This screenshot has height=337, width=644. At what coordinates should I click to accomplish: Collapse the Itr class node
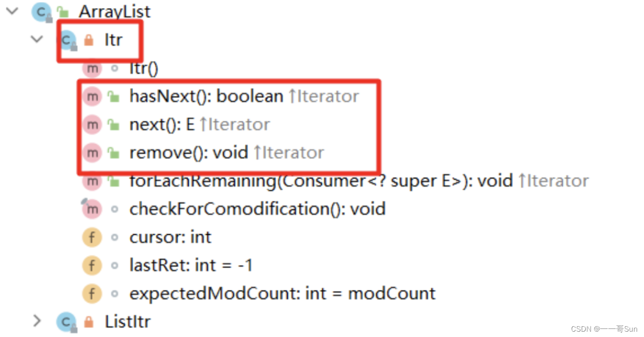tap(36, 39)
